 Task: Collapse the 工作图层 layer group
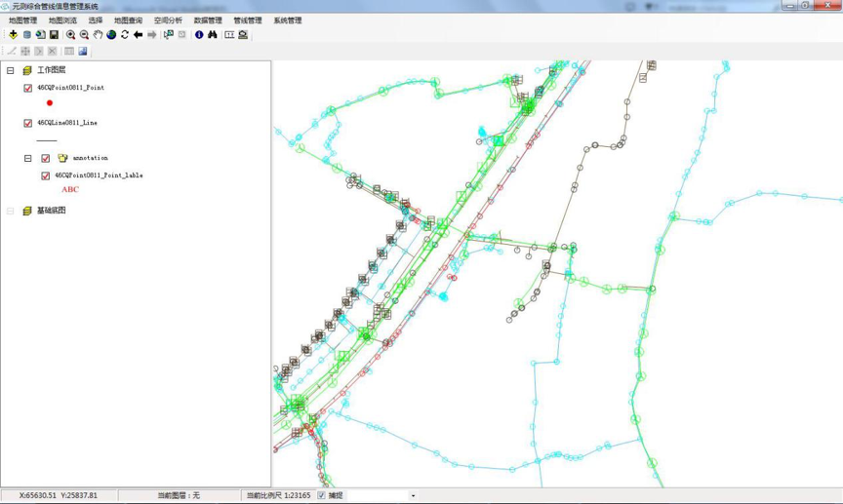(x=11, y=70)
